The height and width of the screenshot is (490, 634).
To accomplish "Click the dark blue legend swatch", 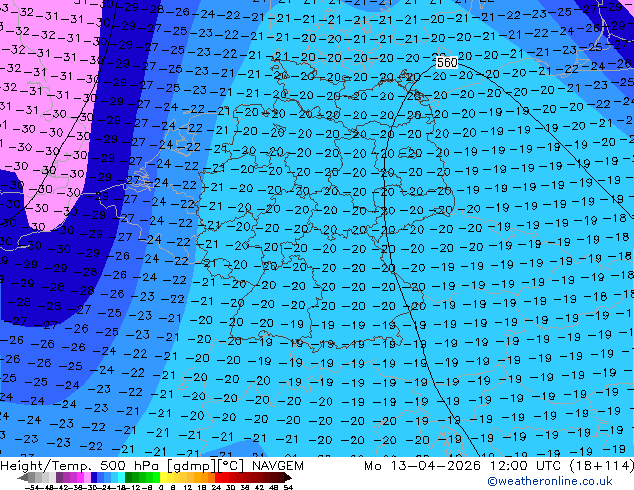I will pyautogui.click(x=94, y=477).
